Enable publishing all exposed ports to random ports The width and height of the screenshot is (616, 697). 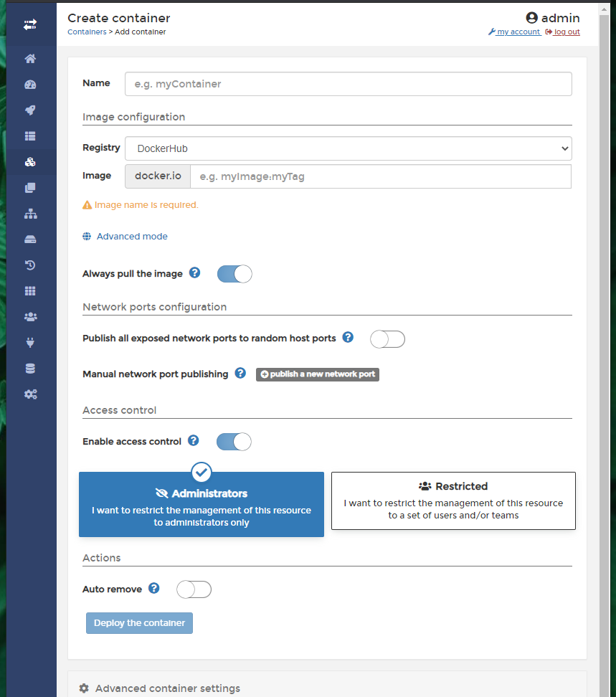pyautogui.click(x=387, y=338)
